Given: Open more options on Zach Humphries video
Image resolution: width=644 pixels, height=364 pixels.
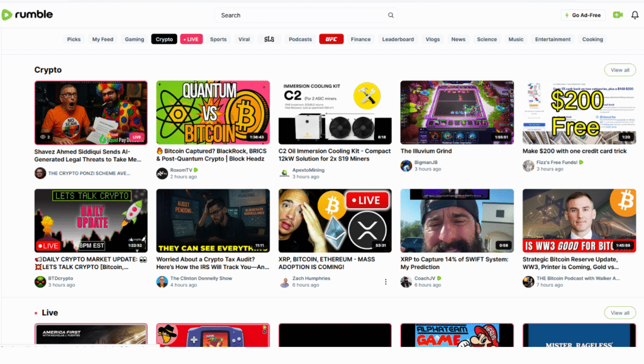Looking at the screenshot, I should [386, 282].
